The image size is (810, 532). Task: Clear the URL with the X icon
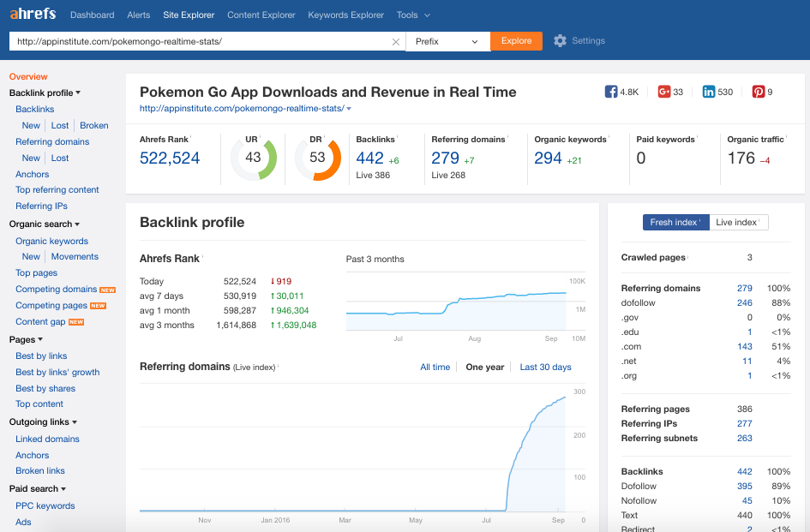click(x=396, y=42)
